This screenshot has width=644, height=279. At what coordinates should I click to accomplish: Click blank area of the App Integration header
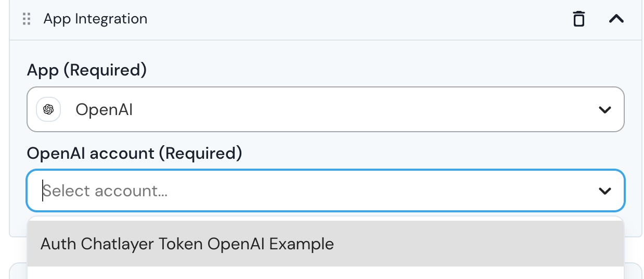tap(338, 19)
